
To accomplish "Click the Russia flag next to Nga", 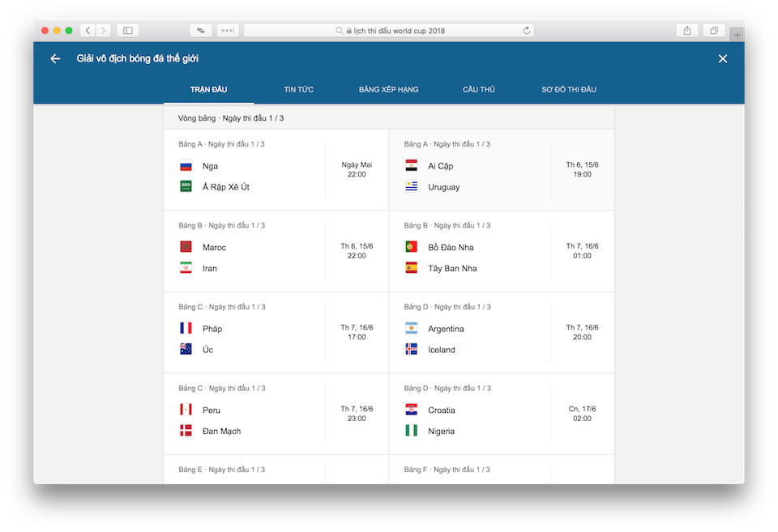I will (x=186, y=166).
